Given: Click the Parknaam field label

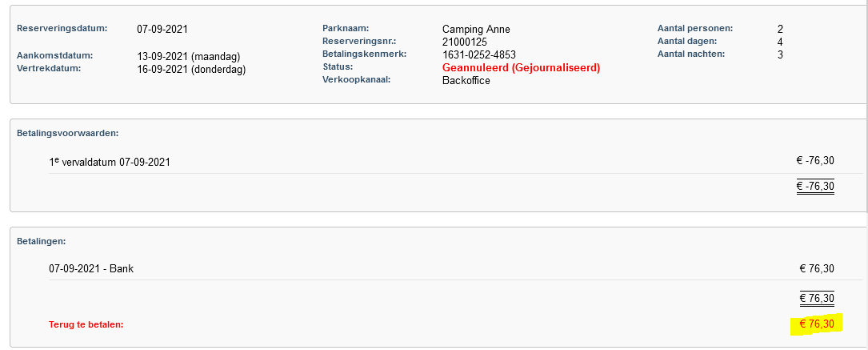Looking at the screenshot, I should pyautogui.click(x=346, y=28).
